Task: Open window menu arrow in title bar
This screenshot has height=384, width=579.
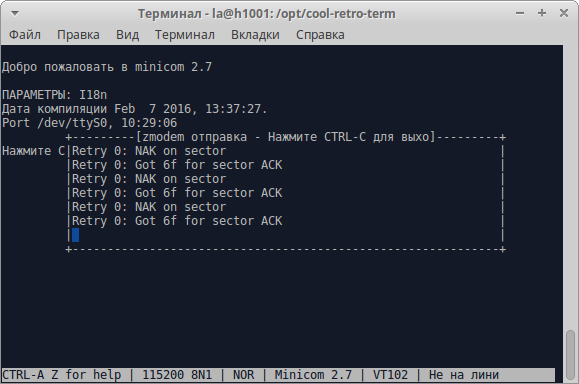Action: pyautogui.click(x=15, y=14)
